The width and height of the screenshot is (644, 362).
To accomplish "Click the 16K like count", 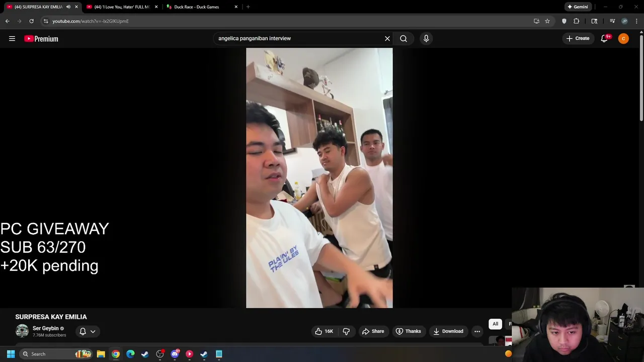I will (x=329, y=331).
